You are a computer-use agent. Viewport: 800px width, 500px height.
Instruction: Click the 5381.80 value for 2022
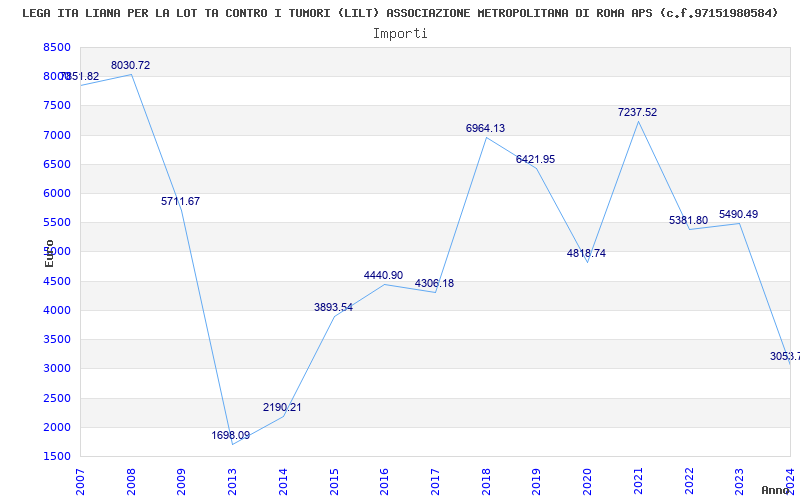(x=688, y=220)
